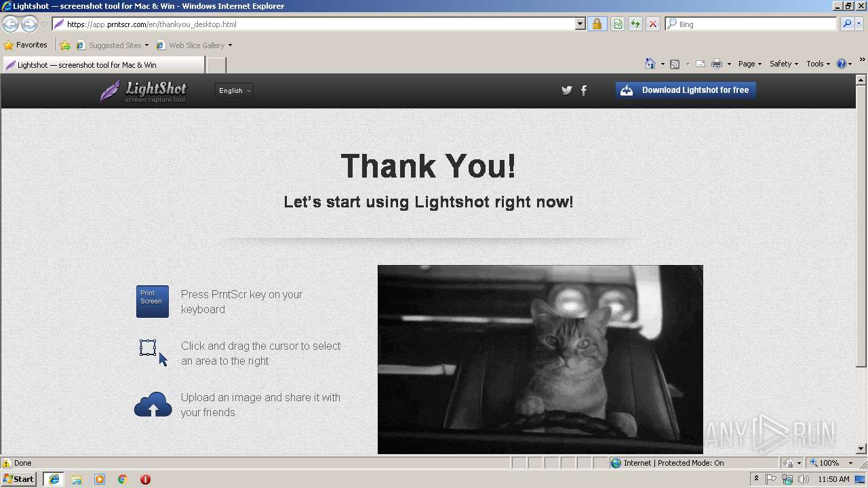Open the 100% zoom level dropdown
The width and height of the screenshot is (868, 488).
tap(831, 463)
